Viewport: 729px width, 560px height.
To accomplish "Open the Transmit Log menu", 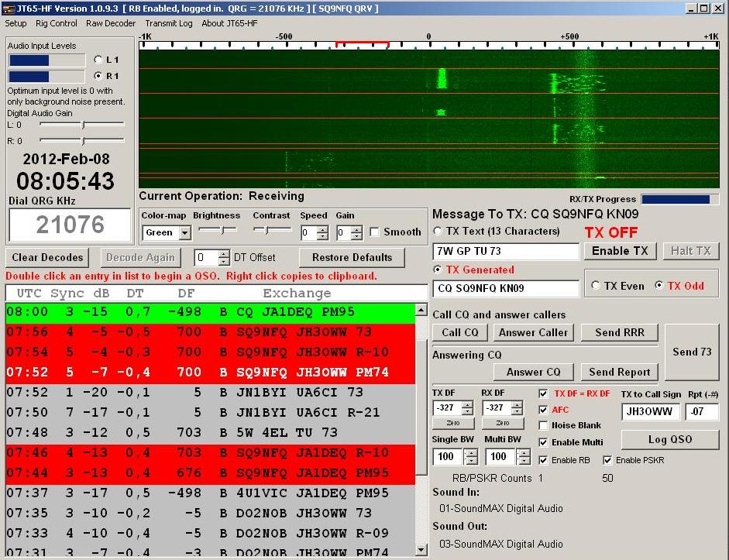I will pos(169,23).
